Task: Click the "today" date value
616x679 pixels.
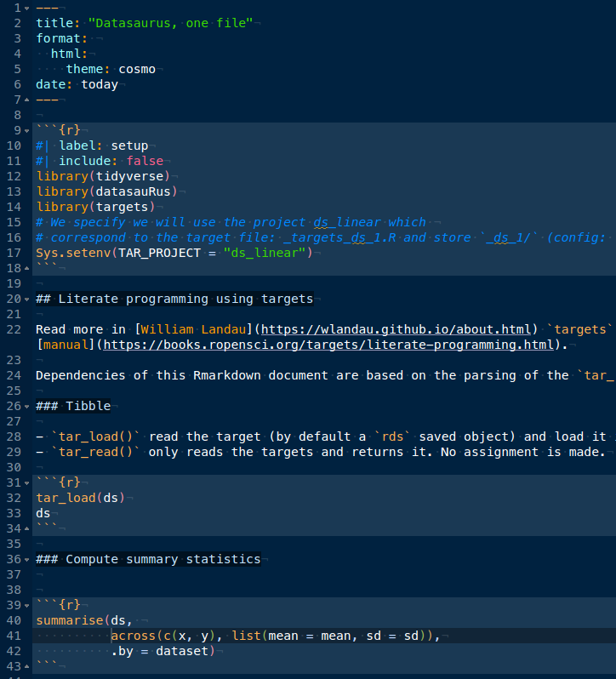Action: click(100, 84)
